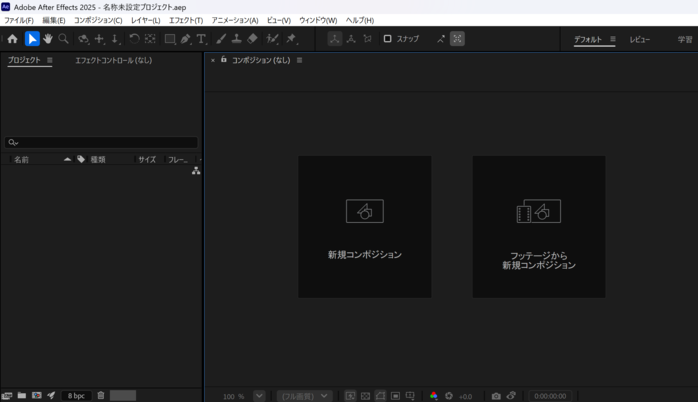Enable View Axis mode
This screenshot has height=402, width=698.
click(x=367, y=39)
